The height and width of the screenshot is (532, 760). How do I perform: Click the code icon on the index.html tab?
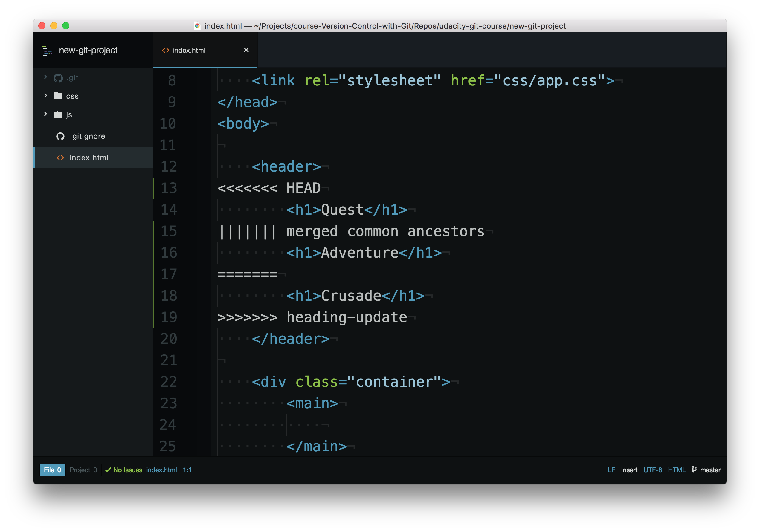coord(166,50)
